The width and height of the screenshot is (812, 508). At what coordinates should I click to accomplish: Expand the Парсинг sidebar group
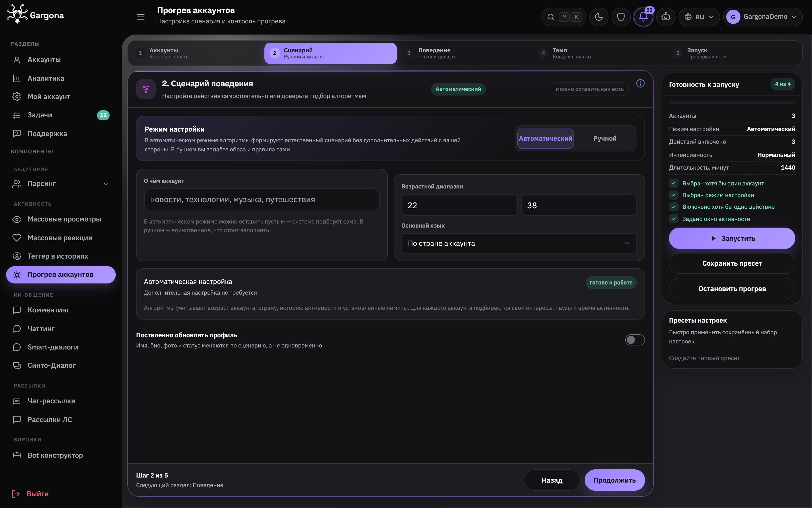click(61, 184)
